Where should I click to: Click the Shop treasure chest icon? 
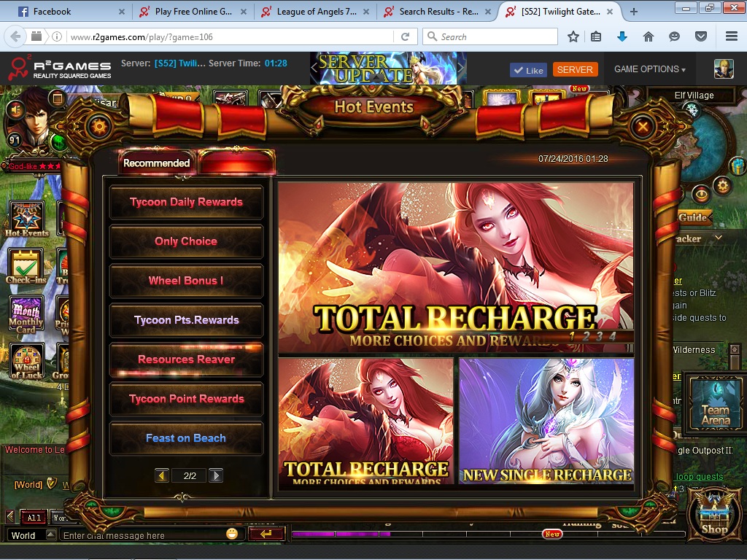point(713,514)
